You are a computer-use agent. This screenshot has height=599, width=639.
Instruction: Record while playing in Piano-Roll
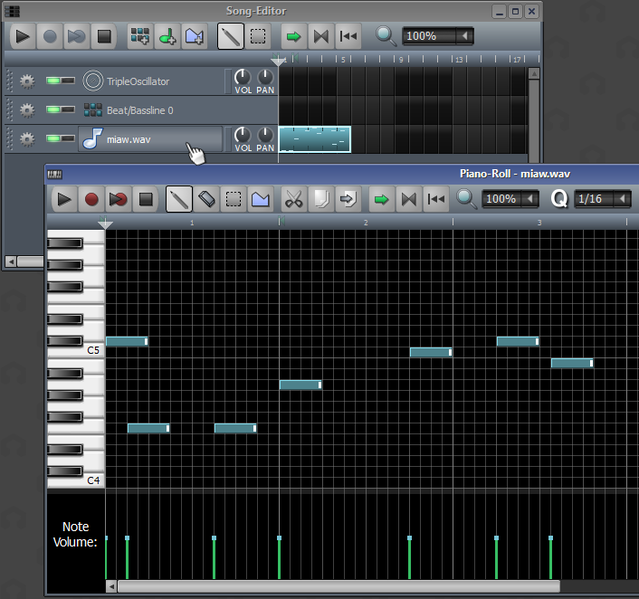[118, 200]
